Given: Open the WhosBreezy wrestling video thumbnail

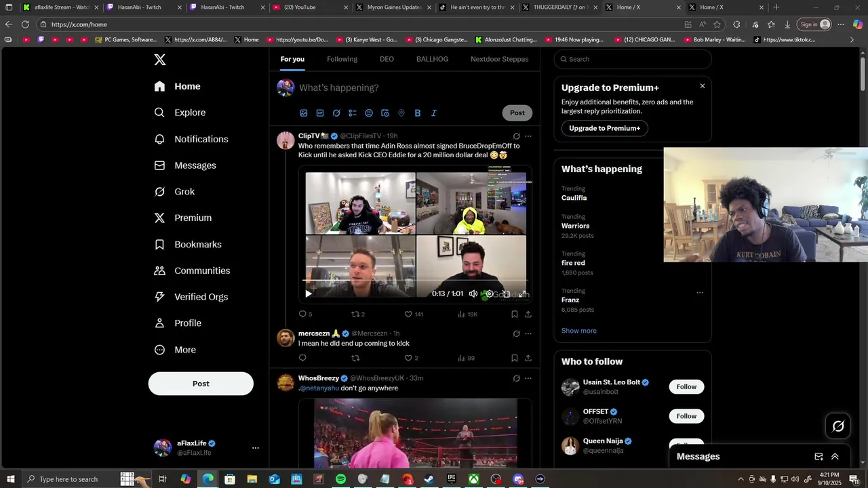Looking at the screenshot, I should pyautogui.click(x=416, y=433).
